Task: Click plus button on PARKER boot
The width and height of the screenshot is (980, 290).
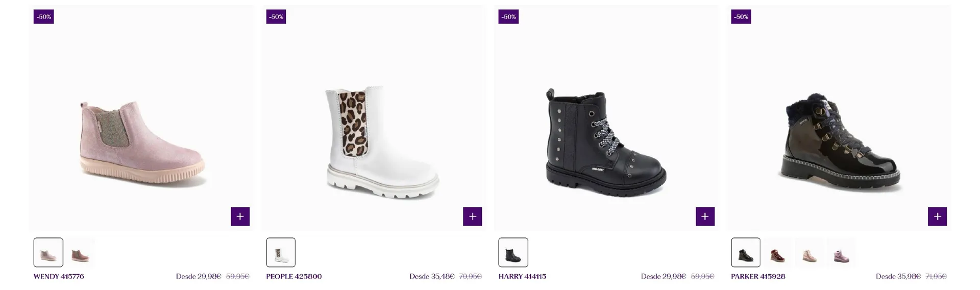Action: point(937,216)
